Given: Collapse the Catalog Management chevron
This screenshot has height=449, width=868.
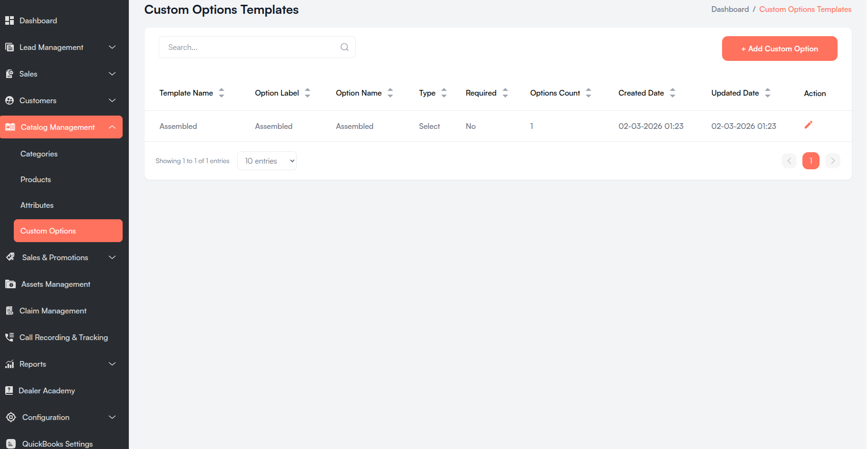Looking at the screenshot, I should (112, 127).
